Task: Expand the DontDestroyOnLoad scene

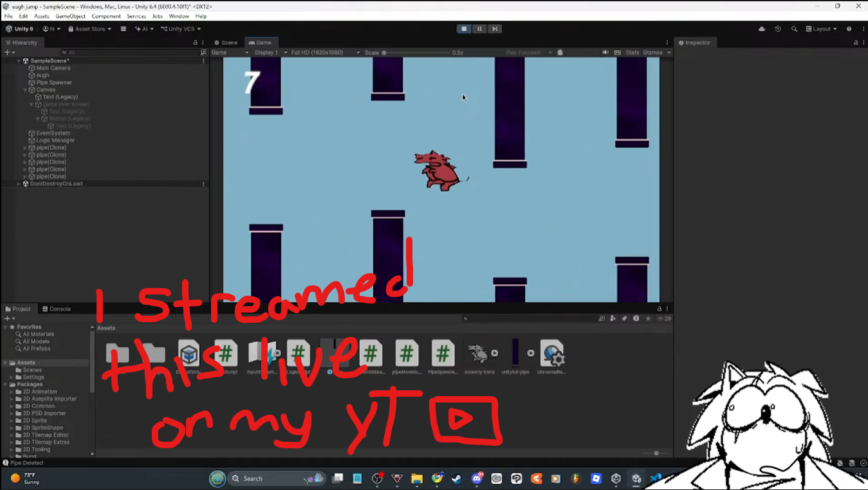Action: coord(19,184)
